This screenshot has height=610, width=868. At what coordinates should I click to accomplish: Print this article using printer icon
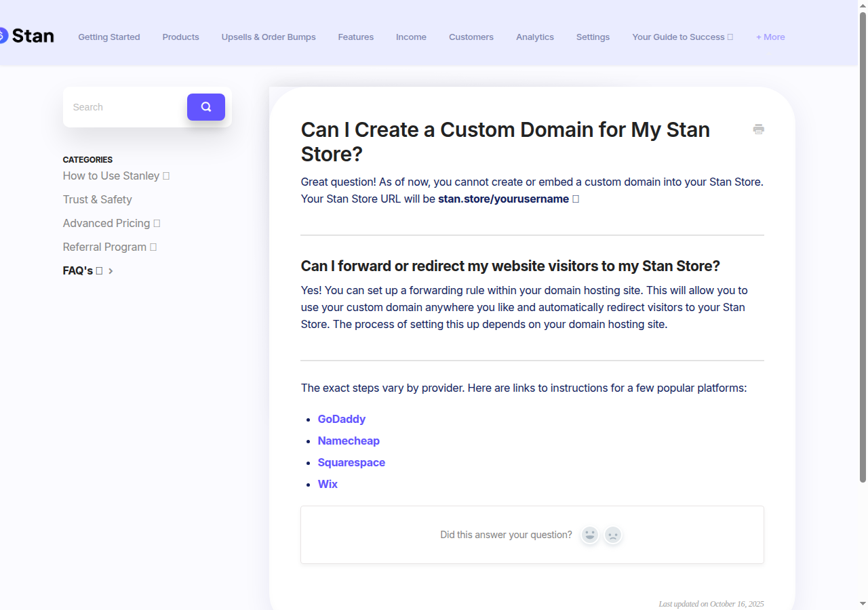pos(758,129)
